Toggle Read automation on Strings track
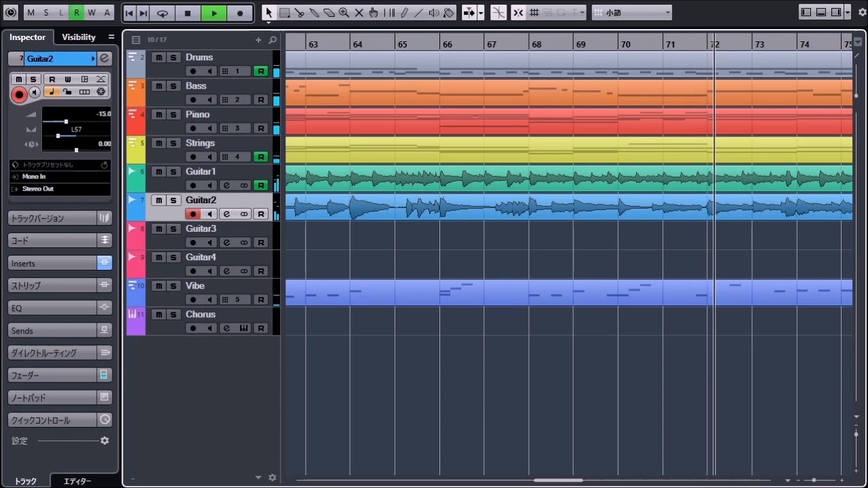This screenshot has width=868, height=488. 260,157
